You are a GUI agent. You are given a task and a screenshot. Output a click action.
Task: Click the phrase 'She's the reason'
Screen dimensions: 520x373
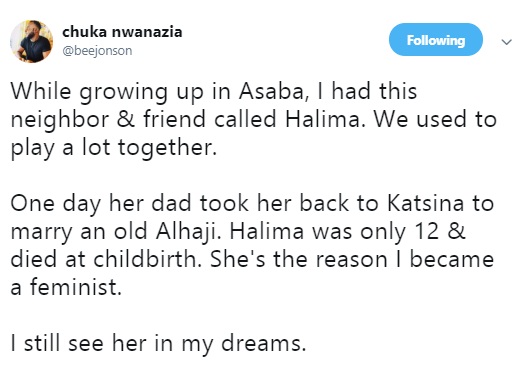(298, 259)
